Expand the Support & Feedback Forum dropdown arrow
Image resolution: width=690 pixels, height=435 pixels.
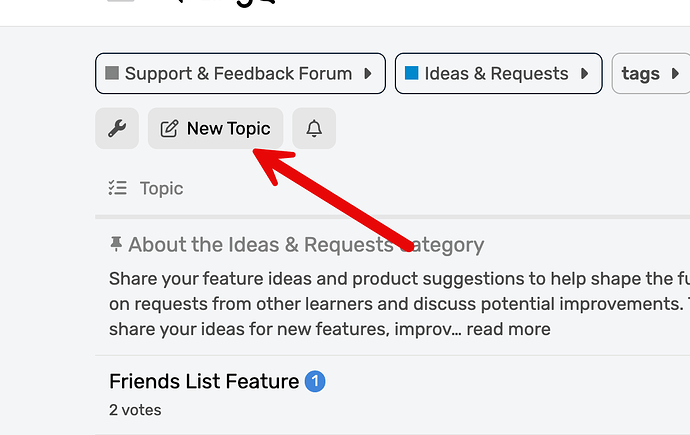click(x=368, y=73)
